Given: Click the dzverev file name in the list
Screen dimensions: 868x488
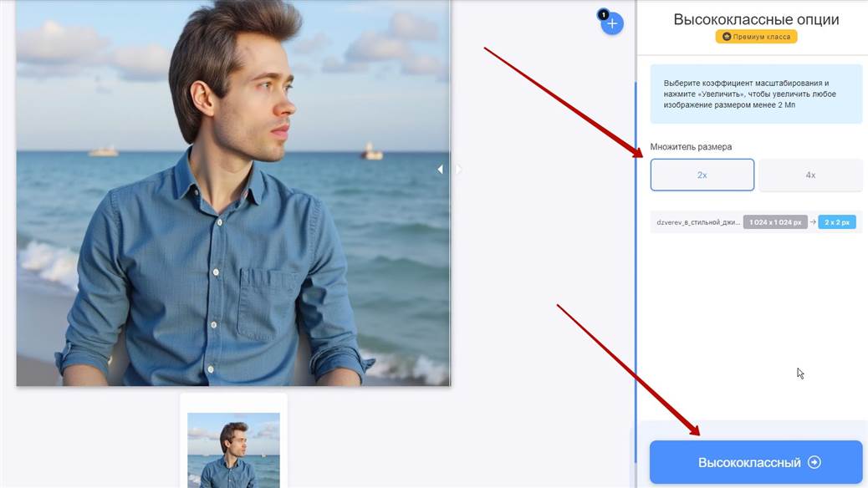Looking at the screenshot, I should (697, 222).
